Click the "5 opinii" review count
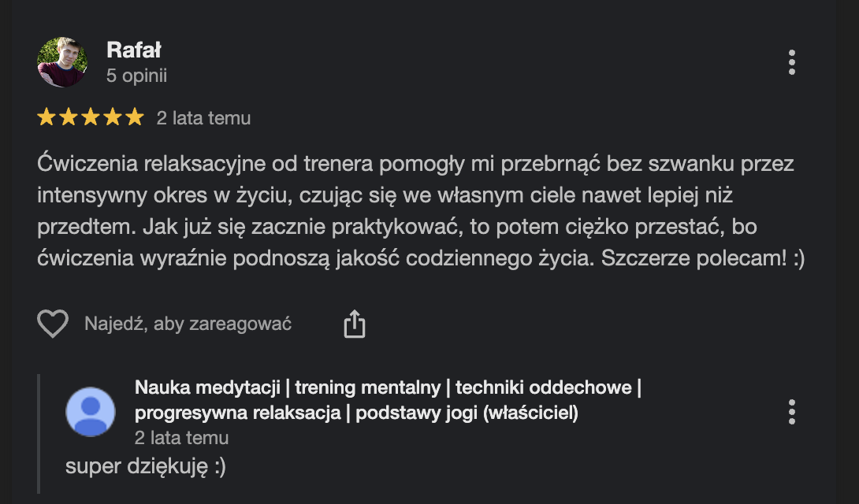 136,76
